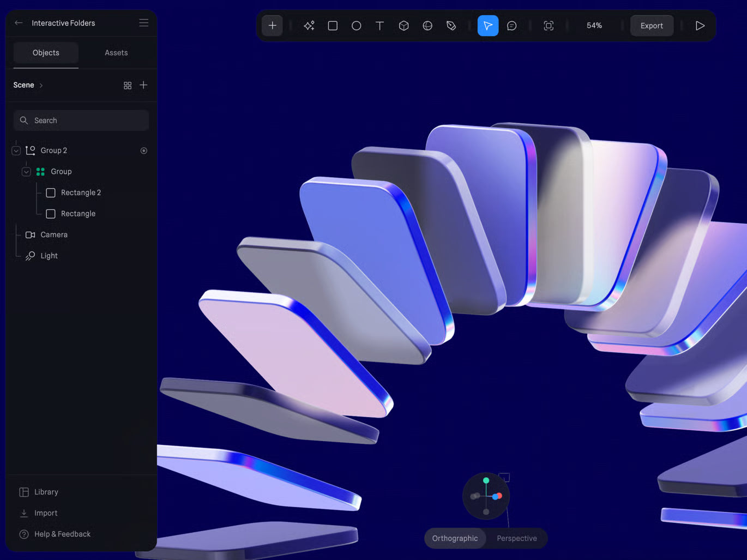Open the 54% zoom level dropdown

(594, 26)
